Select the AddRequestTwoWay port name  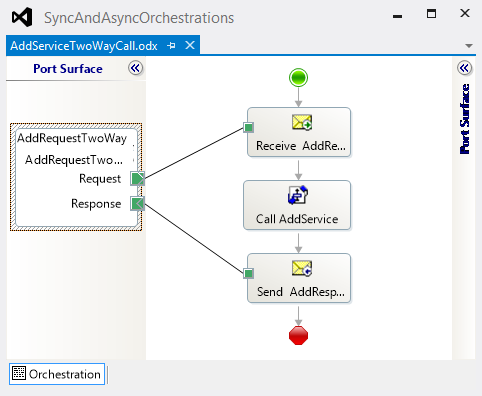click(72, 138)
